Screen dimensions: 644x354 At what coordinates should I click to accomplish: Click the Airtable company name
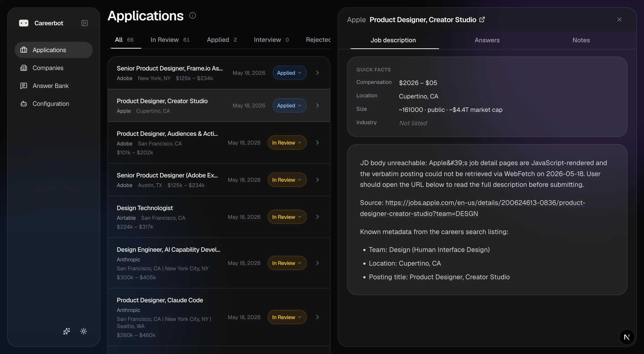(126, 218)
